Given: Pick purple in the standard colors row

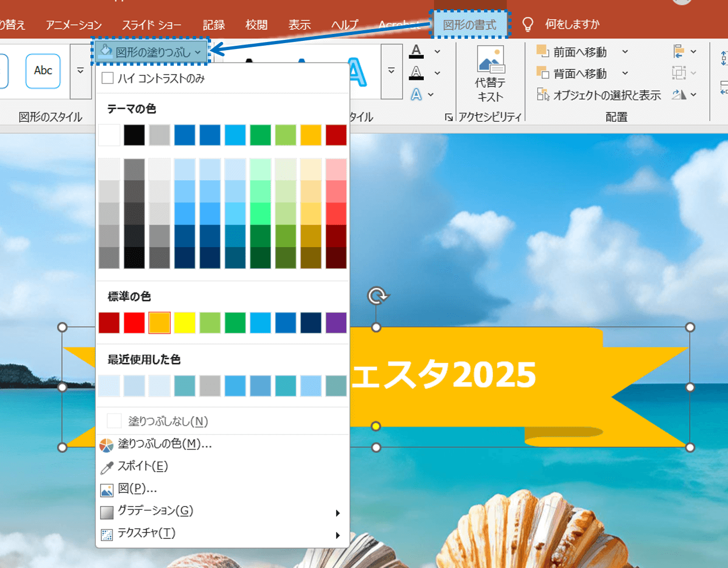Looking at the screenshot, I should 336,323.
